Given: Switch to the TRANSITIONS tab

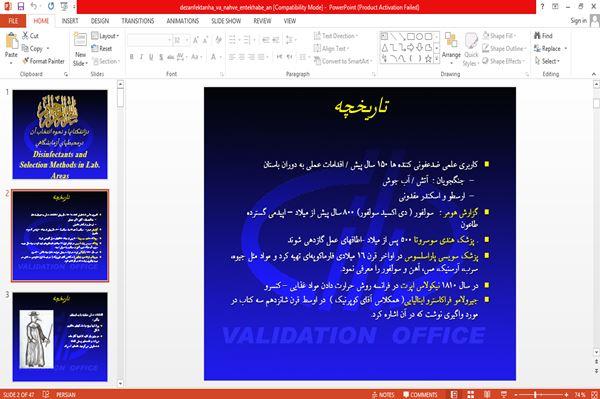Looking at the screenshot, I should (x=138, y=21).
